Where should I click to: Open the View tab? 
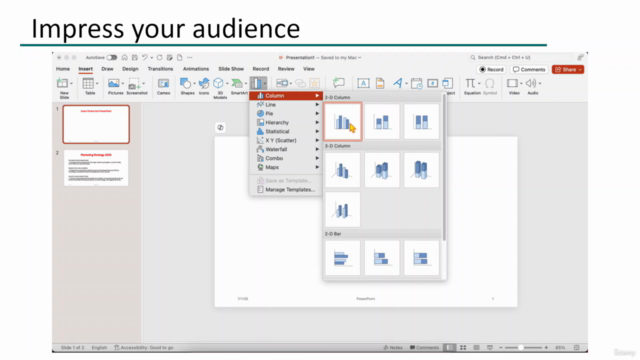tap(309, 69)
